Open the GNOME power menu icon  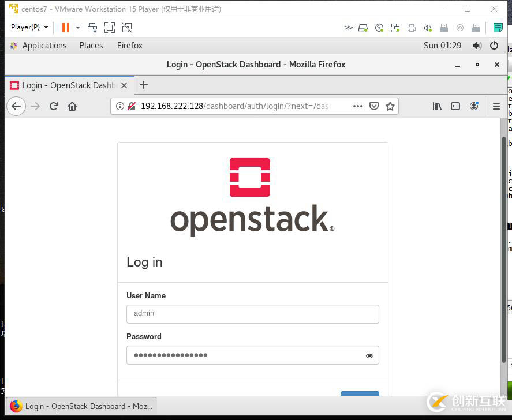[494, 46]
